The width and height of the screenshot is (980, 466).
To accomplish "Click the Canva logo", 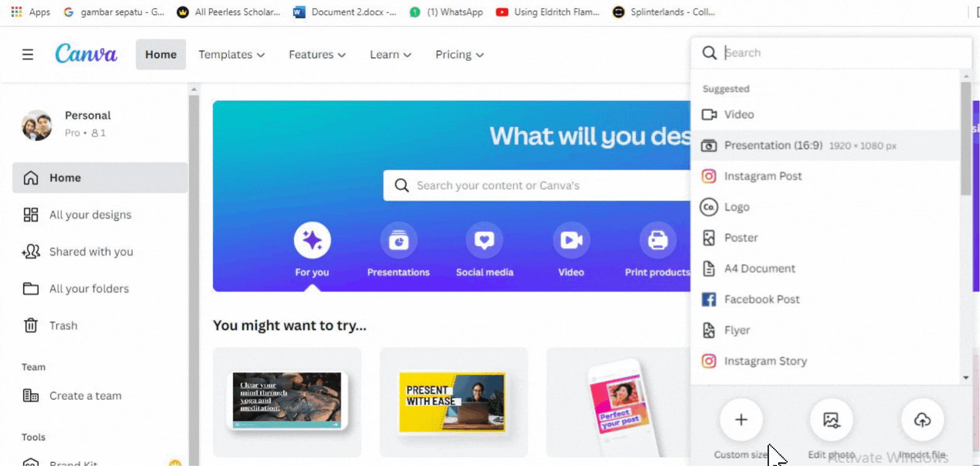I will point(86,54).
